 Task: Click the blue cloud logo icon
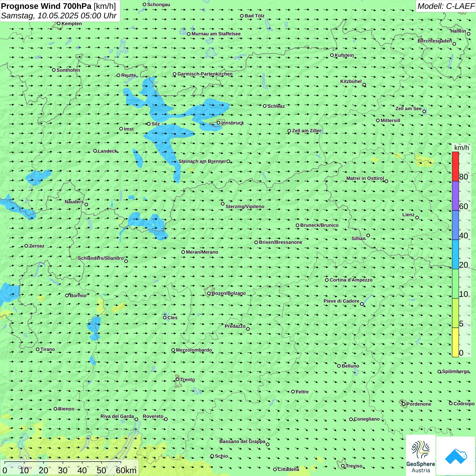(456, 456)
